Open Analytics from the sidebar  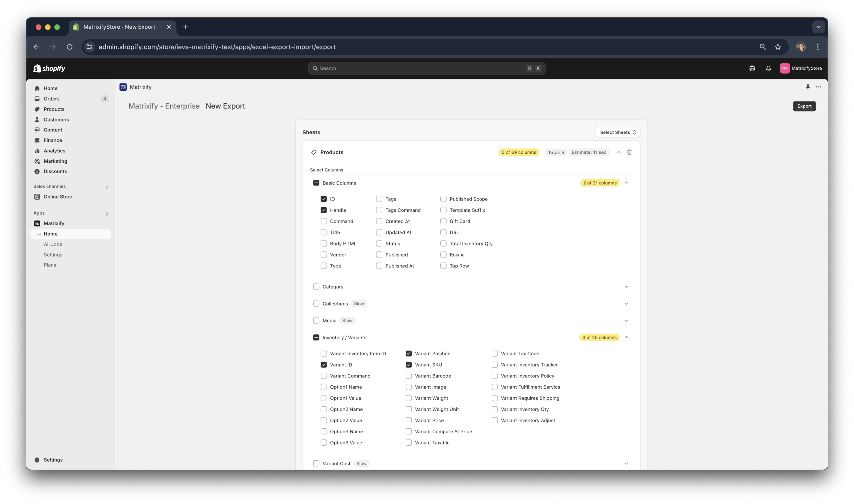click(55, 150)
